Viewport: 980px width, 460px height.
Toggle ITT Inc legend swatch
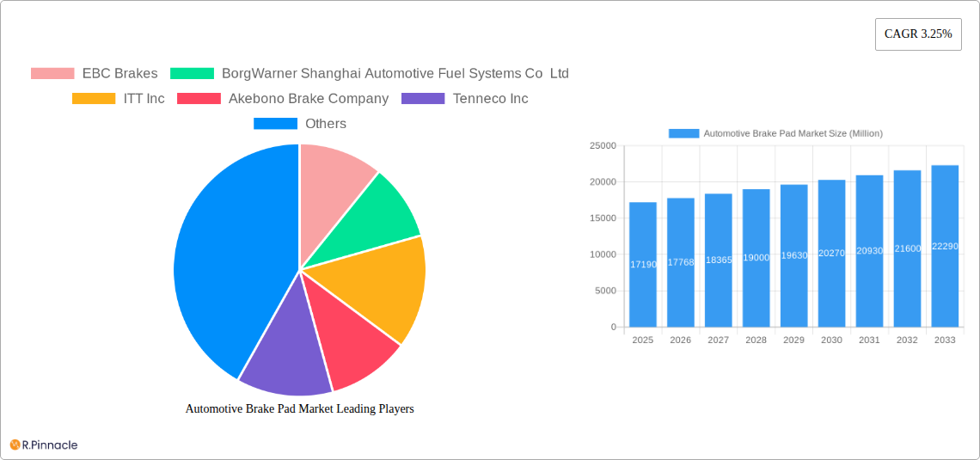click(x=94, y=99)
